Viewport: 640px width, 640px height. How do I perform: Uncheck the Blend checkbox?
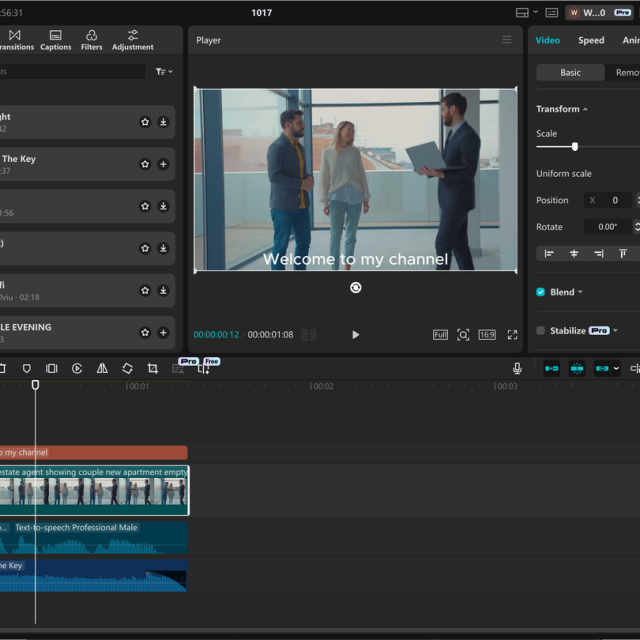(x=541, y=292)
